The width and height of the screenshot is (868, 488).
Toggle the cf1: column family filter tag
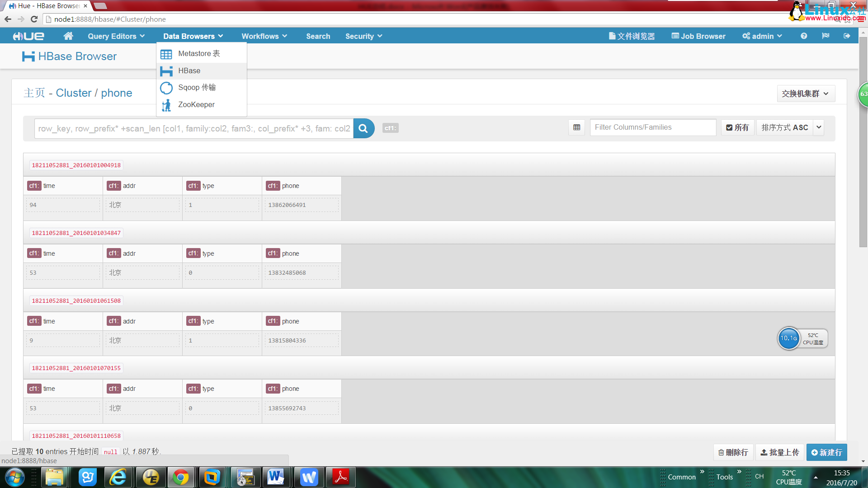(390, 128)
